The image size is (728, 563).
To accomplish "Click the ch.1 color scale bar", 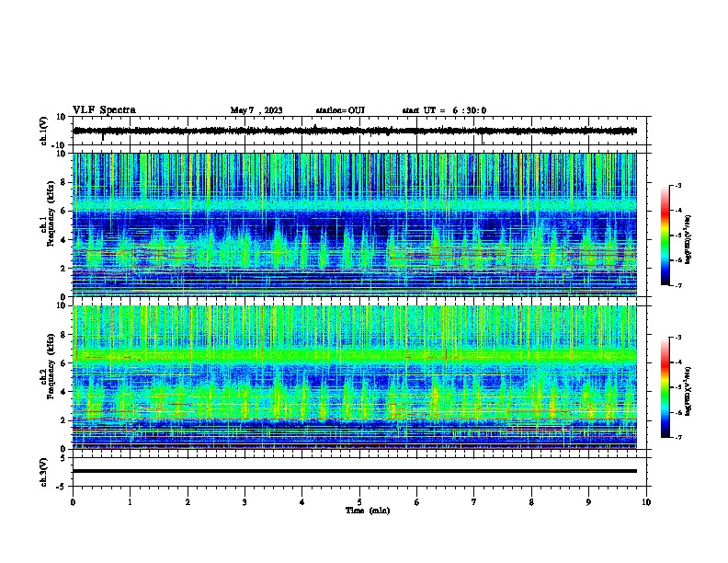I will click(665, 236).
